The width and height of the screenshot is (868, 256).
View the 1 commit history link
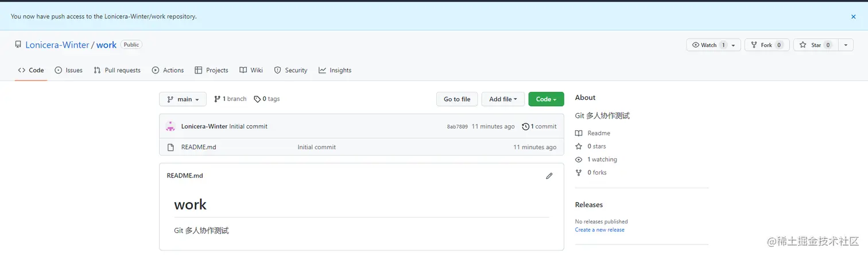click(539, 126)
